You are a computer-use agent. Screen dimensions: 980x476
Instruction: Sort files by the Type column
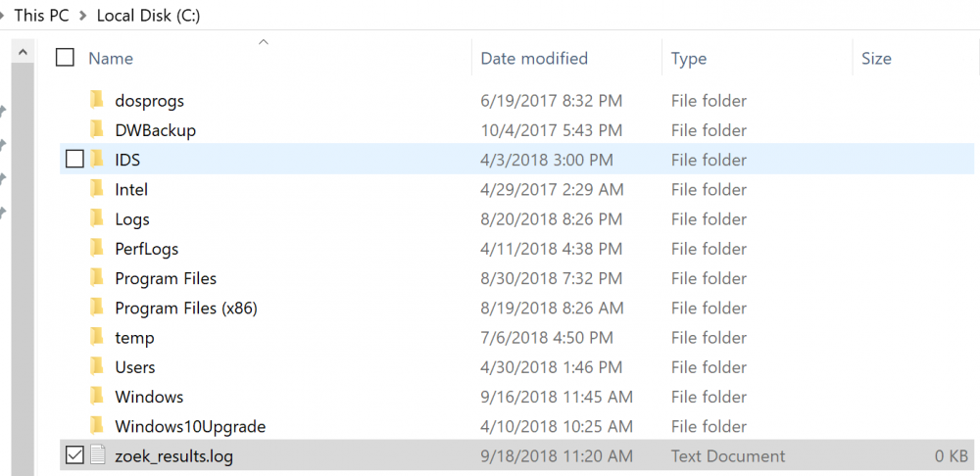[689, 59]
